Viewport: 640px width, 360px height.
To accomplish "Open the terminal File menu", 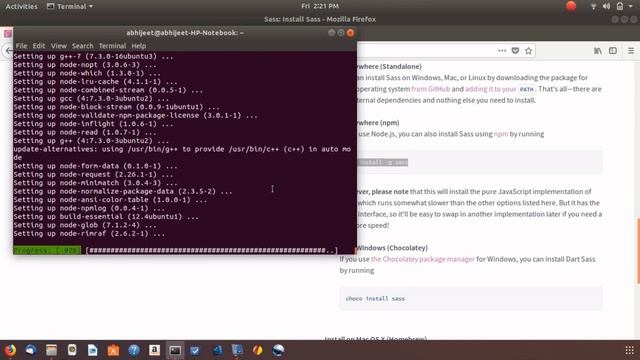I will [x=21, y=46].
